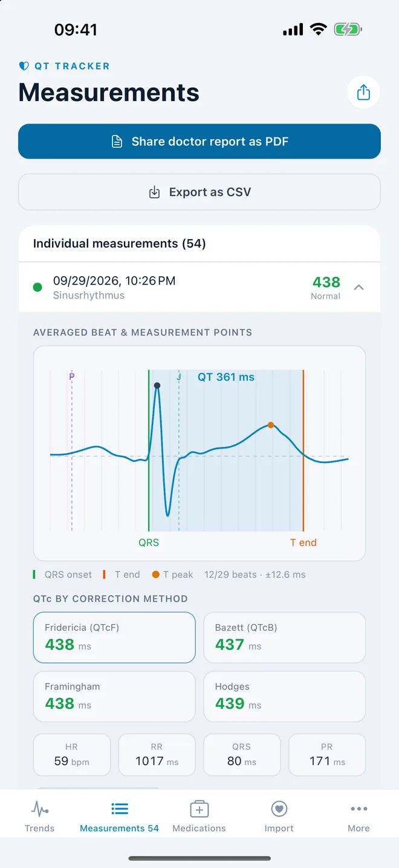Tap the PR 171 ms tile
This screenshot has width=399, height=868.
coord(327,755)
